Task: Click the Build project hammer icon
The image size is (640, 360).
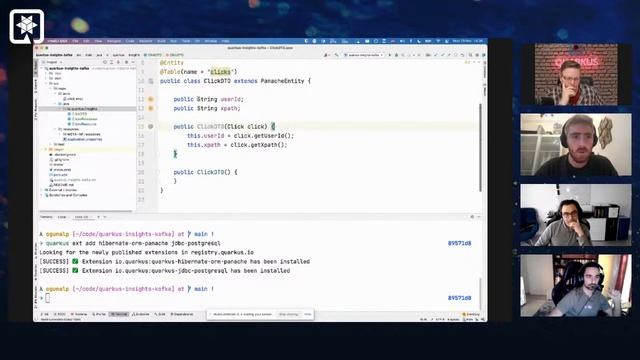Action: pos(336,55)
